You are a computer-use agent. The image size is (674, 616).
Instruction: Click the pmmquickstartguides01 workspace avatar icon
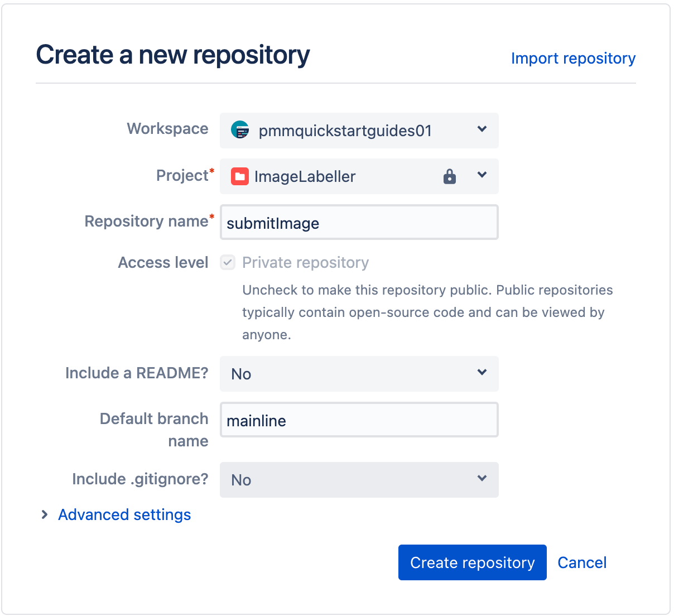(240, 131)
